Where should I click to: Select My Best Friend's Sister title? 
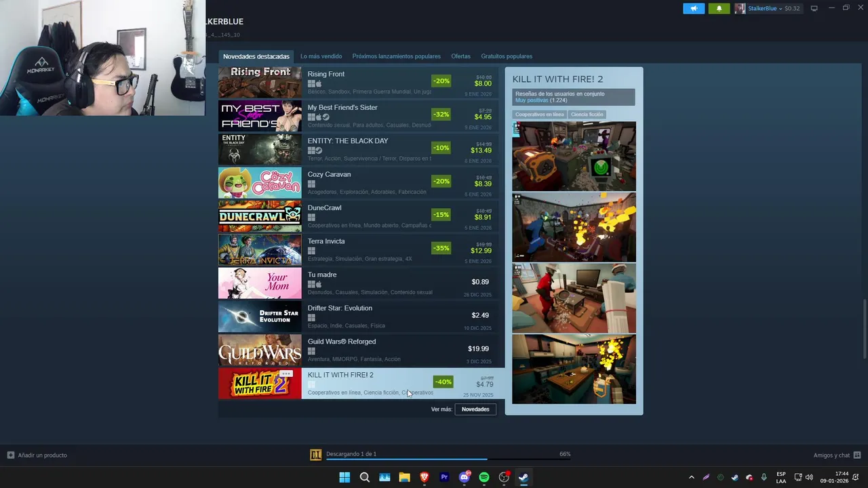[x=342, y=107]
